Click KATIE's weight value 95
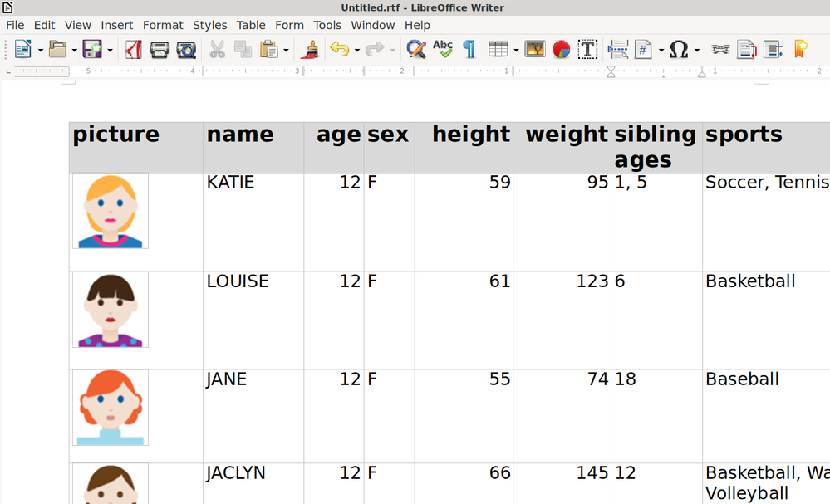The height and width of the screenshot is (504, 830). point(597,183)
